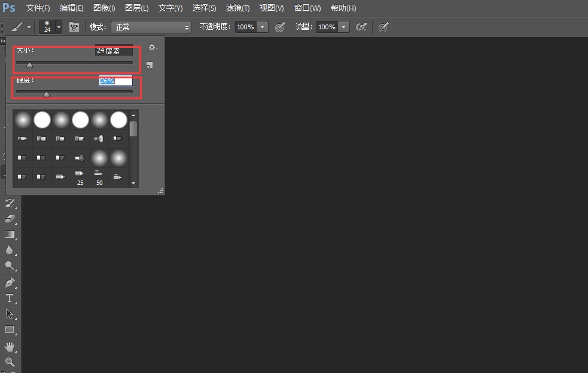
Task: Select the History Brush tool
Action: 10,203
